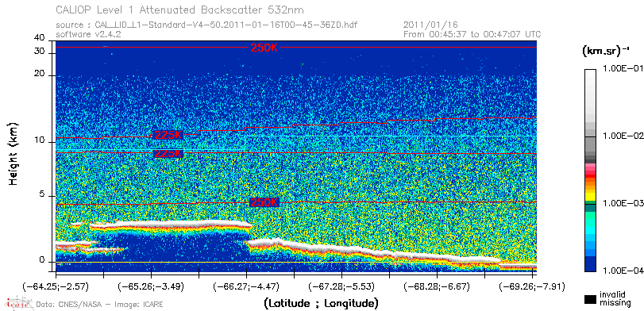Click the '(-65.26;-3.49)' coordinate label
Viewport: 644px width, 311px height.
[151, 286]
